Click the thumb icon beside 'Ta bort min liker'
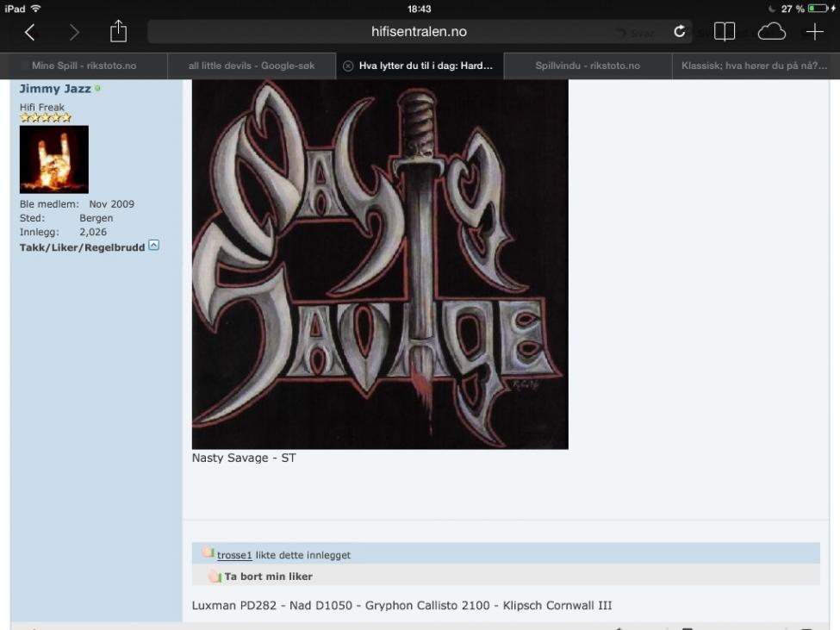The image size is (840, 630). [x=215, y=577]
